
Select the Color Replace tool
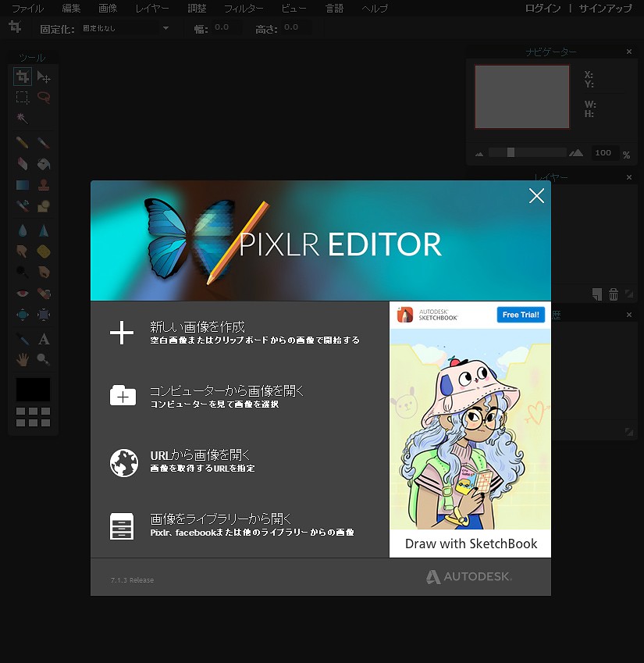23,206
